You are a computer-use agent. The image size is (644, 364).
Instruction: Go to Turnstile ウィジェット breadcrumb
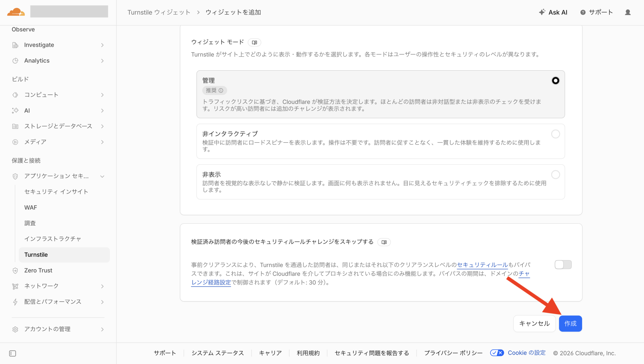159,12
